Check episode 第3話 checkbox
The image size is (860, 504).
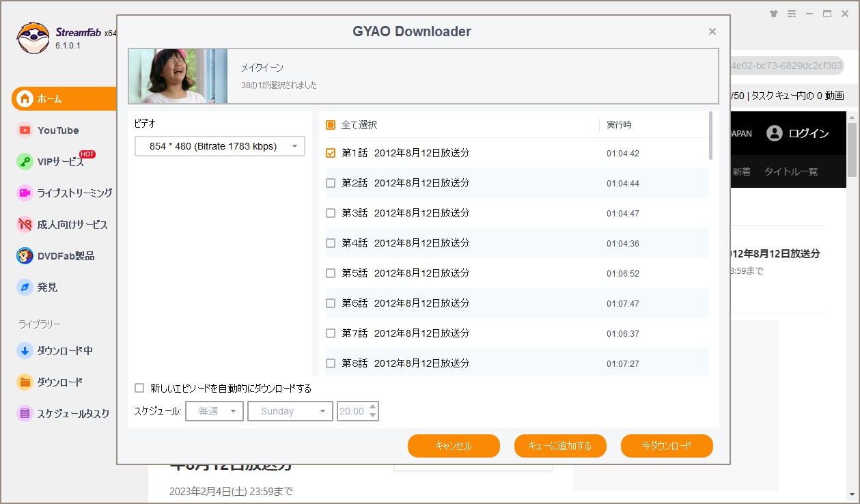click(331, 213)
